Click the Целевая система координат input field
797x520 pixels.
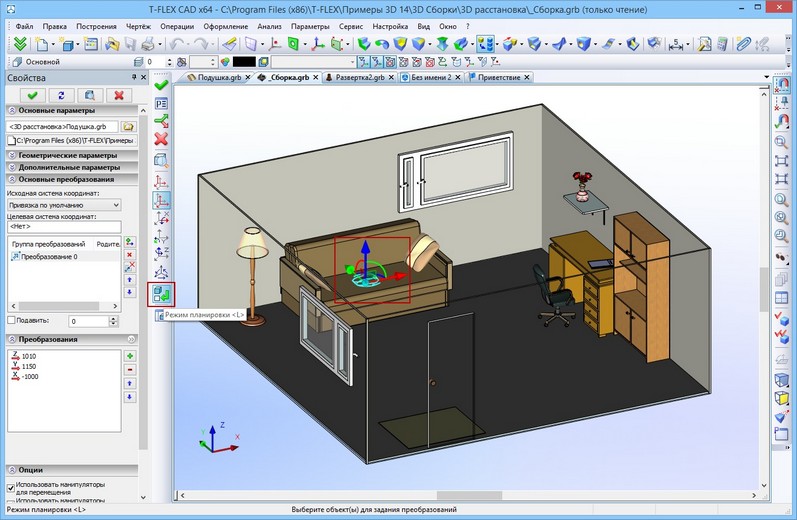click(x=64, y=227)
